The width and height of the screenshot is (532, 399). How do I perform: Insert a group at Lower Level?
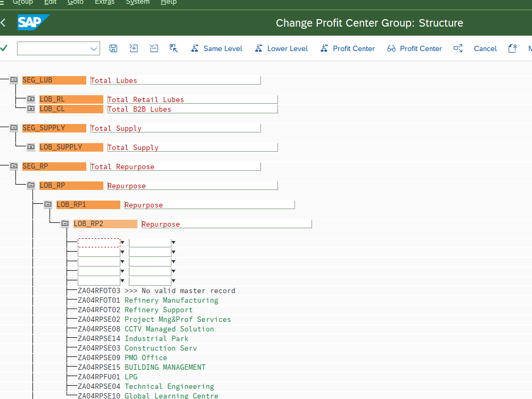(x=281, y=48)
